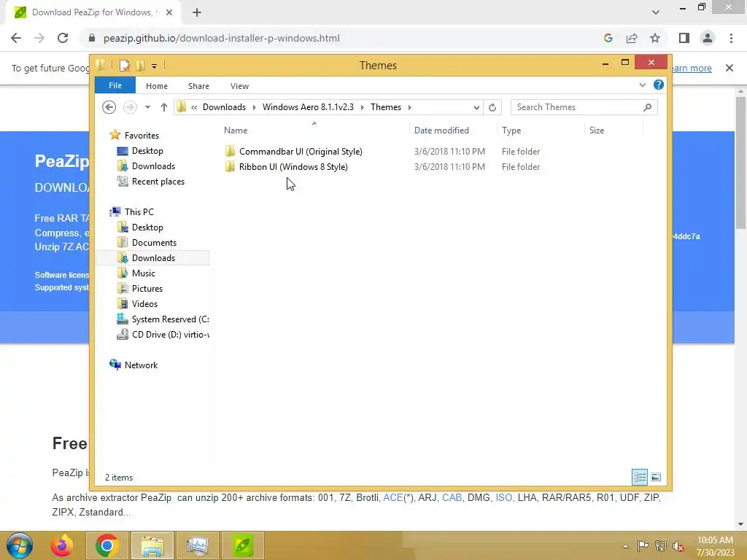Open the CAB link on the PeaZip page

(x=452, y=497)
